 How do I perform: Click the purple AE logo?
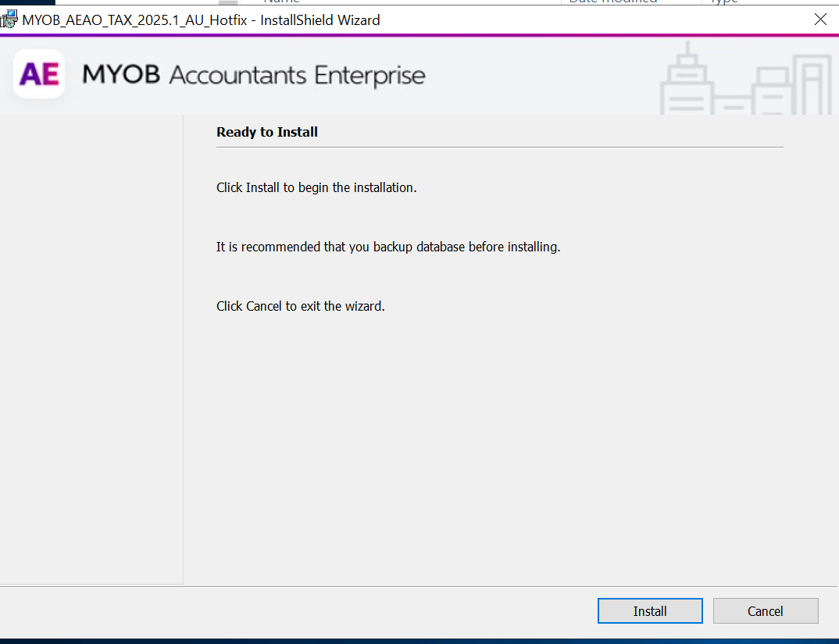(x=39, y=74)
